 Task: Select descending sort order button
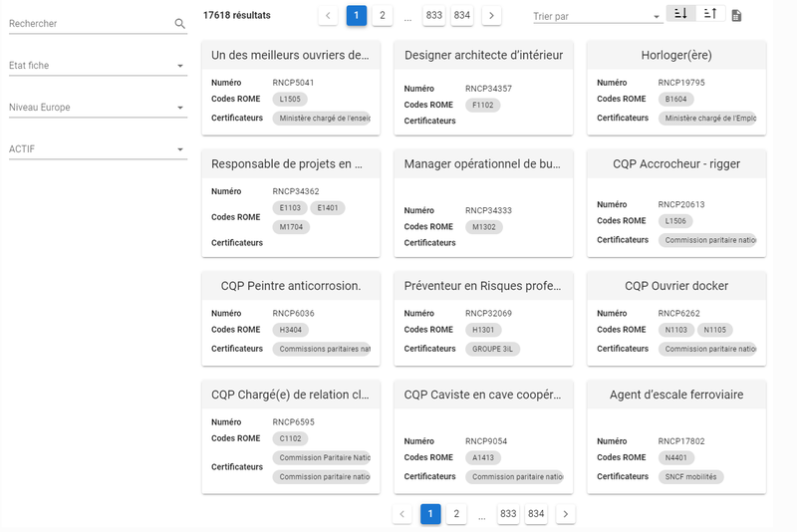pos(680,14)
